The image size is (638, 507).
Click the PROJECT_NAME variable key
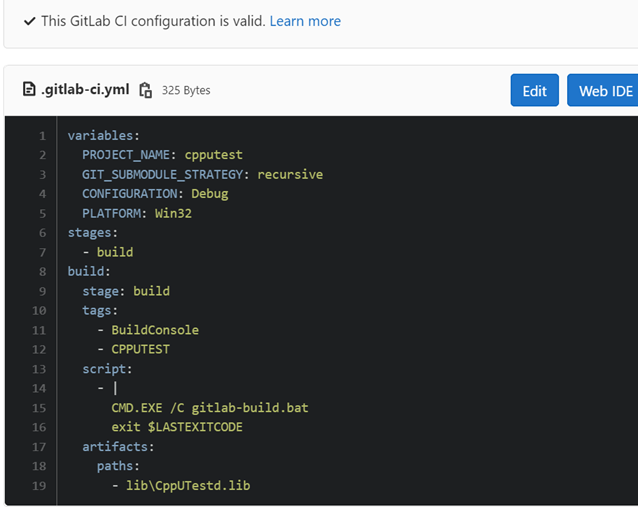pos(128,155)
